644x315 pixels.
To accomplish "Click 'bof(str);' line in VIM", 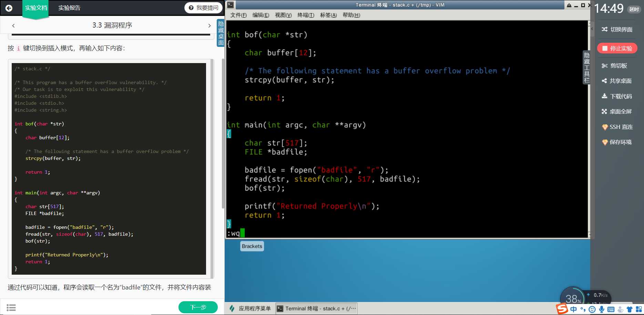I will click(x=265, y=188).
